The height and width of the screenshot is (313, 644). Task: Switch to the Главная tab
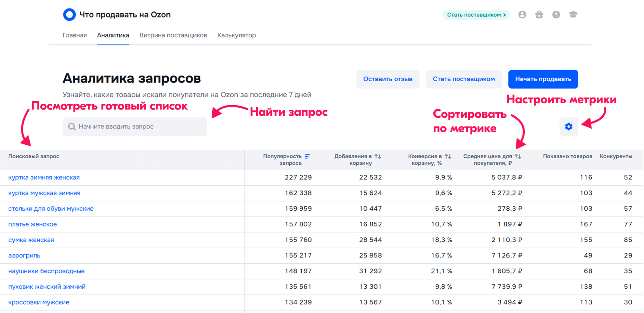[75, 35]
